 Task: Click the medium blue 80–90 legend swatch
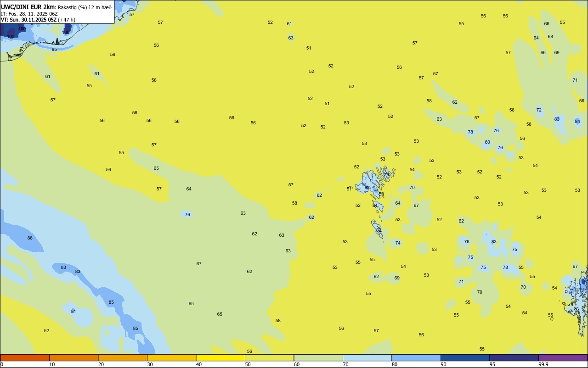click(x=416, y=357)
